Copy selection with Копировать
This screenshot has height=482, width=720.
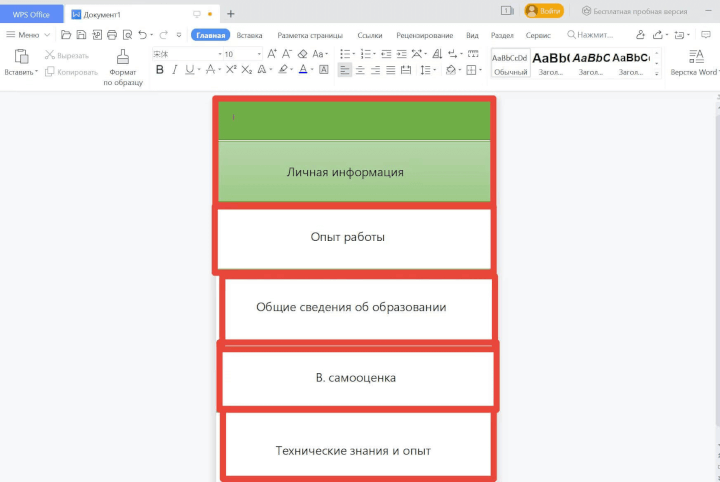pyautogui.click(x=72, y=72)
